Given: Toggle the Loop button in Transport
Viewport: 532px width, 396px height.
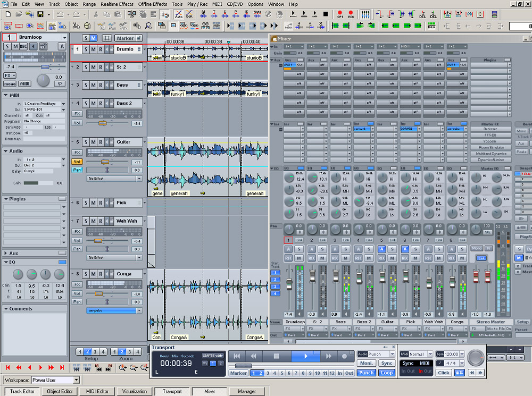Looking at the screenshot, I should click(x=386, y=373).
